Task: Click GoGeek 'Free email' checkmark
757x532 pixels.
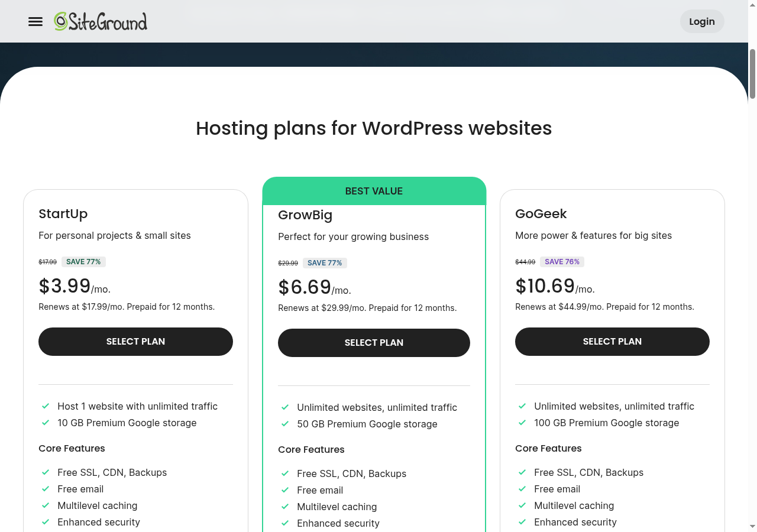Action: tap(522, 489)
